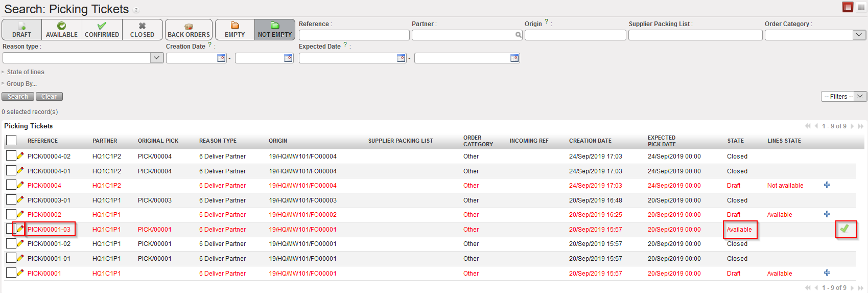The height and width of the screenshot is (293, 868).
Task: Click the blue plus icon on PICK/00004 row
Action: point(827,185)
